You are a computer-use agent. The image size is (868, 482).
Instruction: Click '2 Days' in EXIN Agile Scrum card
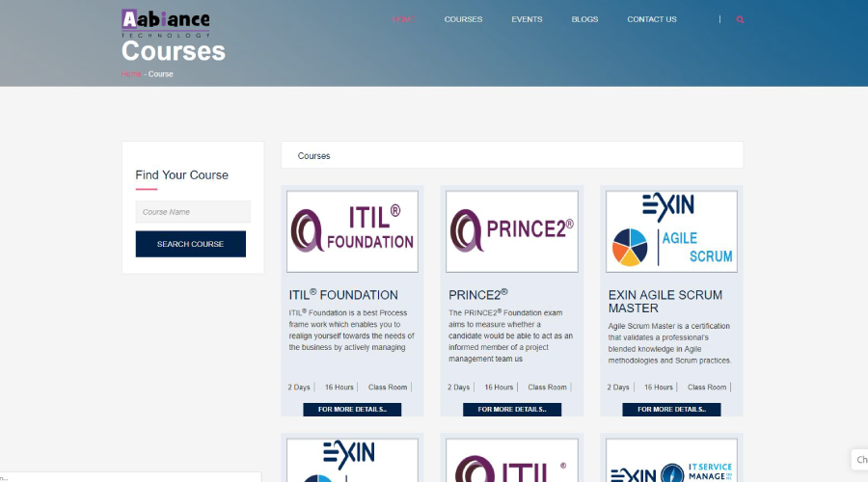coord(618,388)
